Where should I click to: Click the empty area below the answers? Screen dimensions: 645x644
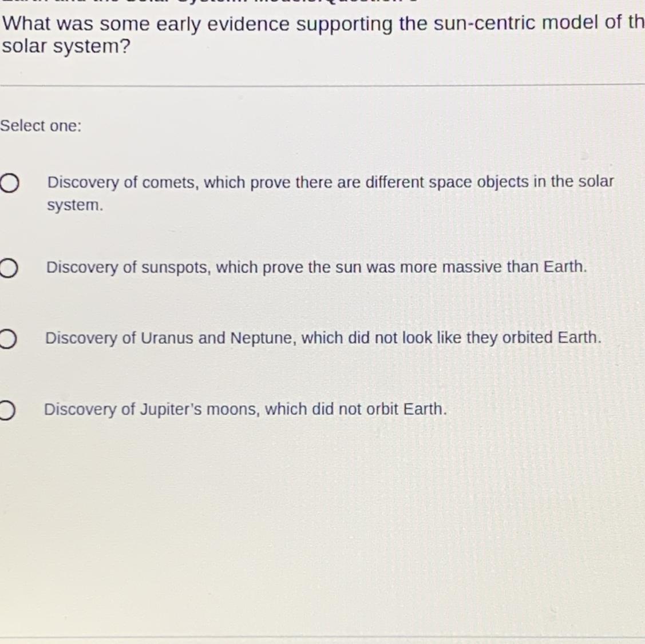click(323, 526)
